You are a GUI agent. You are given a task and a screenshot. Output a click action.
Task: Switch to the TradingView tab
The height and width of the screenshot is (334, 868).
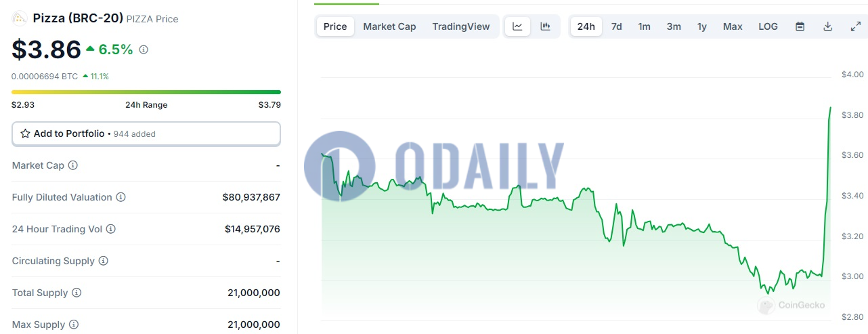click(x=460, y=26)
